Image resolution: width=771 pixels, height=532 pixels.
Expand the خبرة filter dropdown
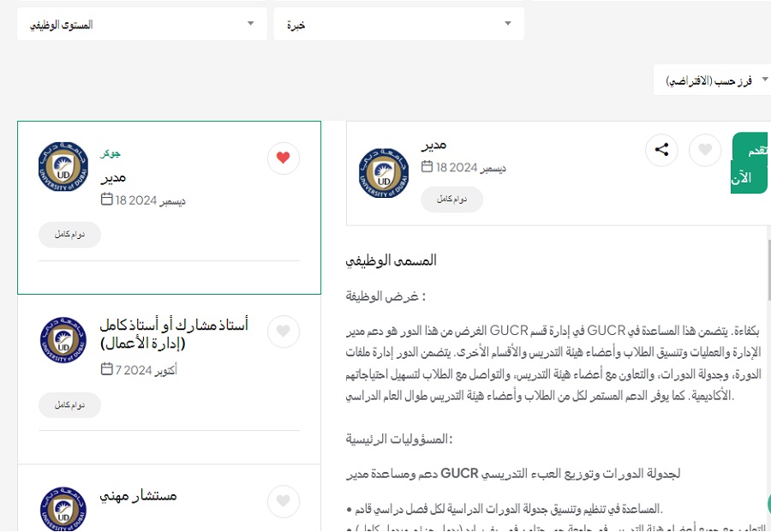pyautogui.click(x=398, y=25)
